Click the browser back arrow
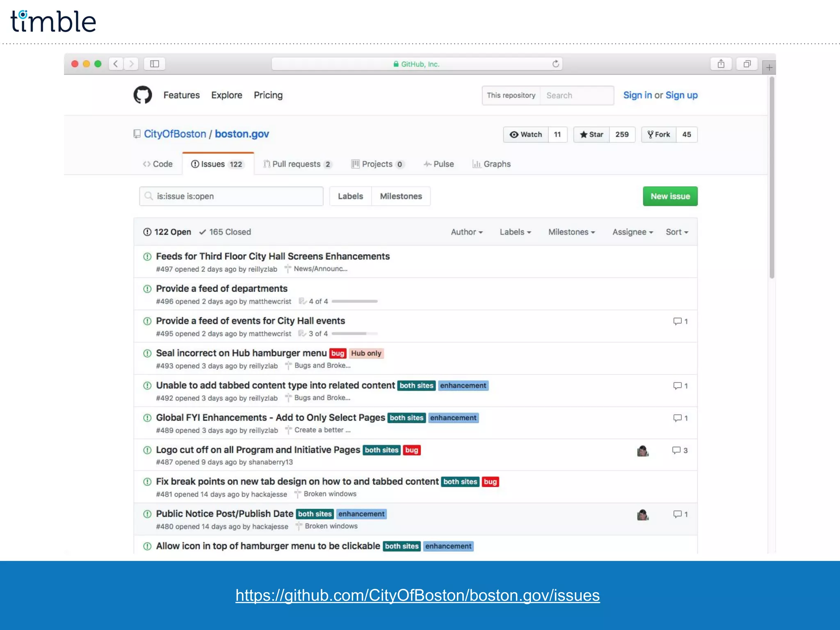This screenshot has height=630, width=840. 116,64
